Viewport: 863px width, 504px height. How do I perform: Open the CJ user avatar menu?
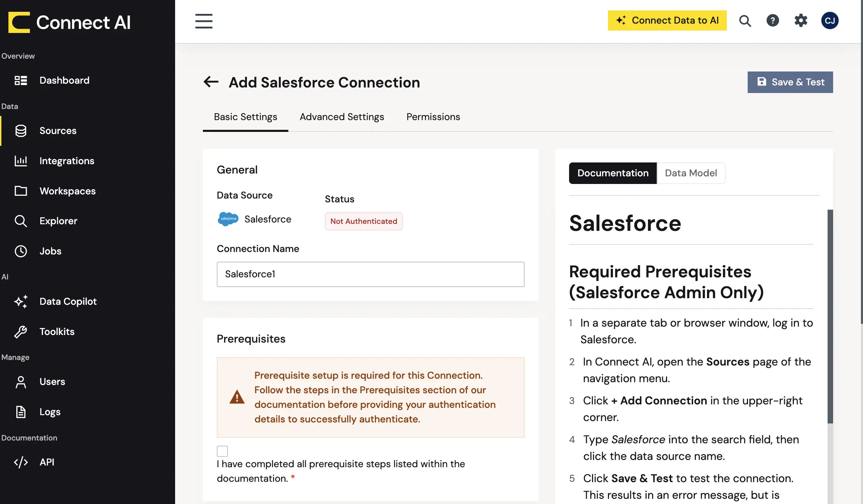(830, 20)
